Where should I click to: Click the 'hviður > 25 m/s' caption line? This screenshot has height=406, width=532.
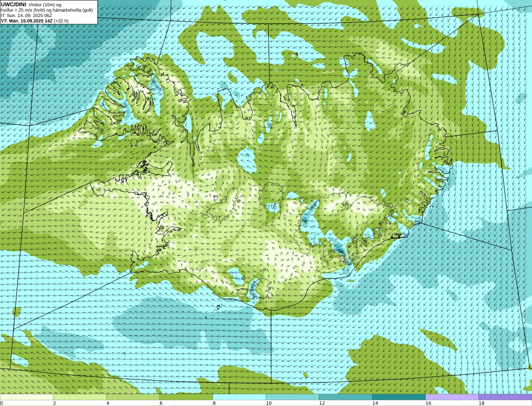47,10
